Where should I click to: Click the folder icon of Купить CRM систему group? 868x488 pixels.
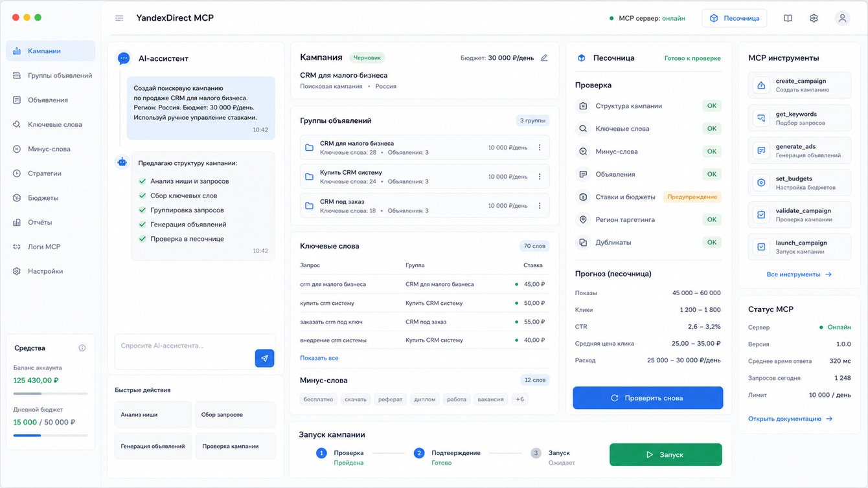tap(310, 177)
